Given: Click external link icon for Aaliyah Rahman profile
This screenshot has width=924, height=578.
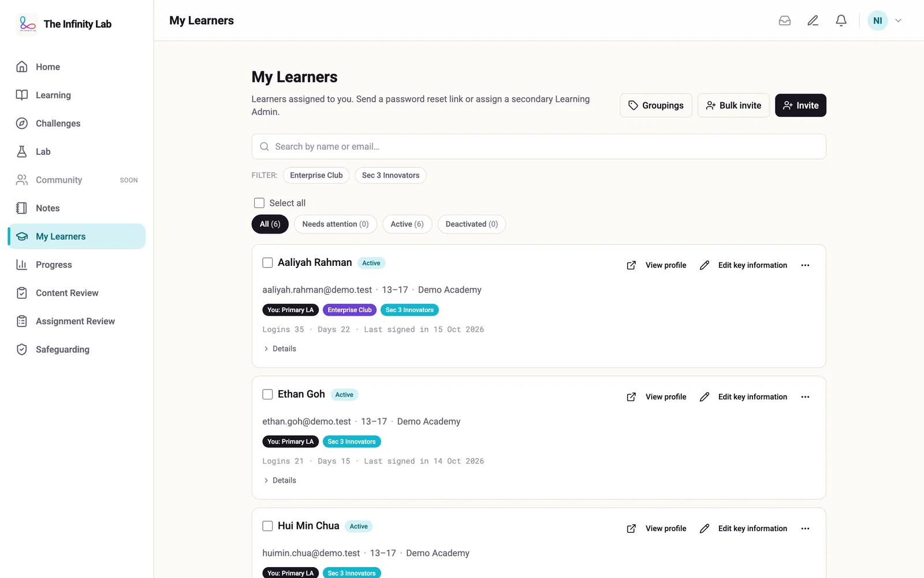Looking at the screenshot, I should 631,265.
